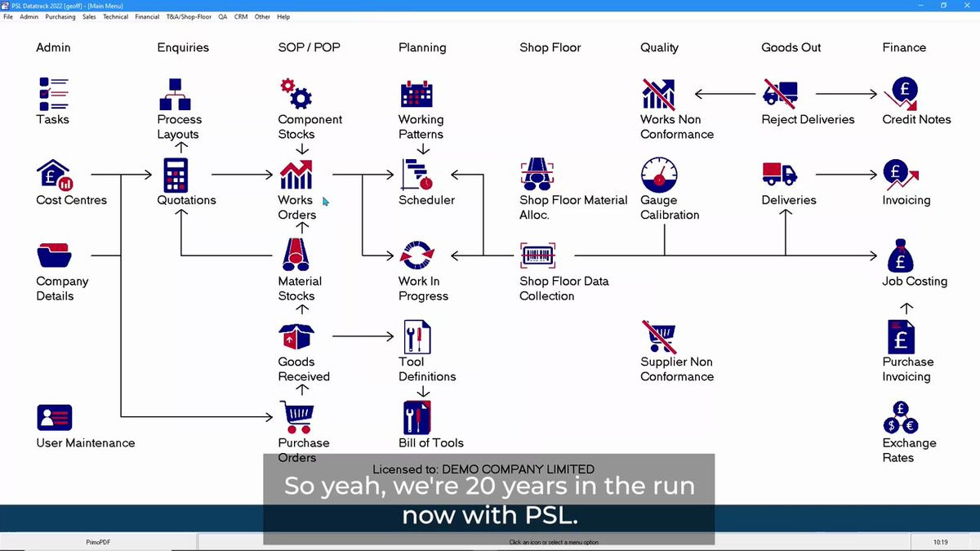Open the QA menu
Image resolution: width=980 pixels, height=551 pixels.
(x=223, y=16)
